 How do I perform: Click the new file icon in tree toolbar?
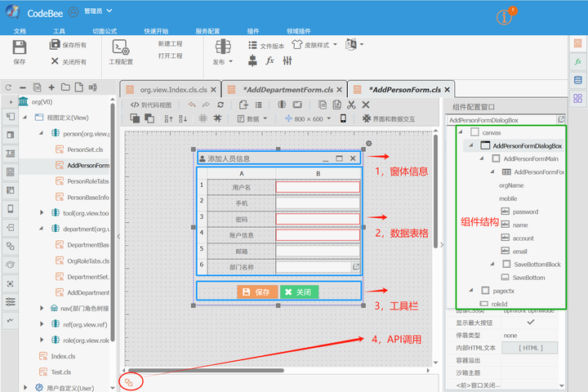tap(78, 87)
